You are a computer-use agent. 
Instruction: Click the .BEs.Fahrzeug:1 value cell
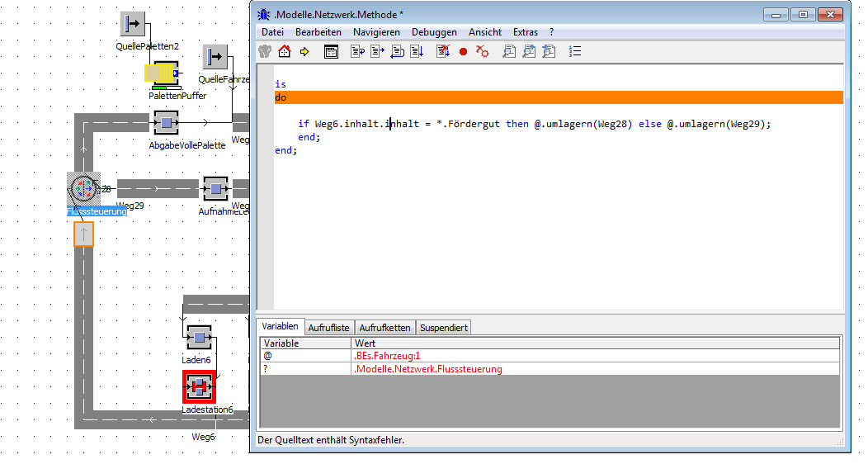(x=596, y=356)
